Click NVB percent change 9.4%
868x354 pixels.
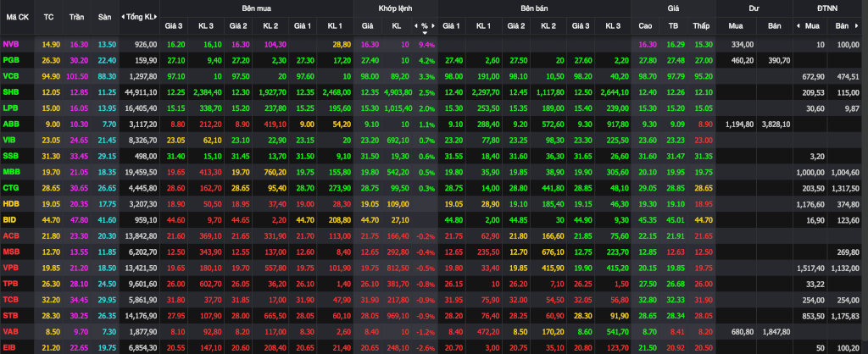pos(427,44)
